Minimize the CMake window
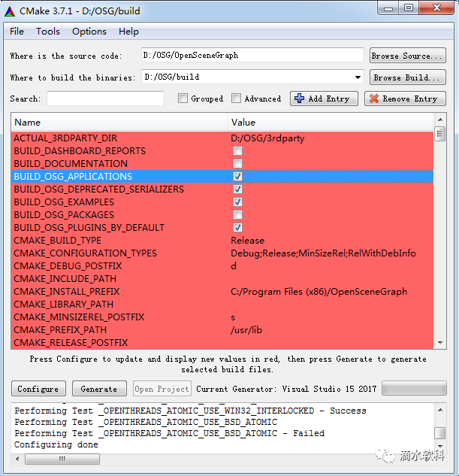The height and width of the screenshot is (476, 459). coord(388,8)
